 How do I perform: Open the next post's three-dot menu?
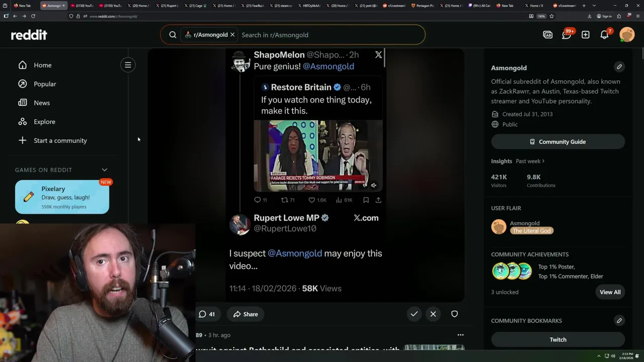[x=460, y=335]
